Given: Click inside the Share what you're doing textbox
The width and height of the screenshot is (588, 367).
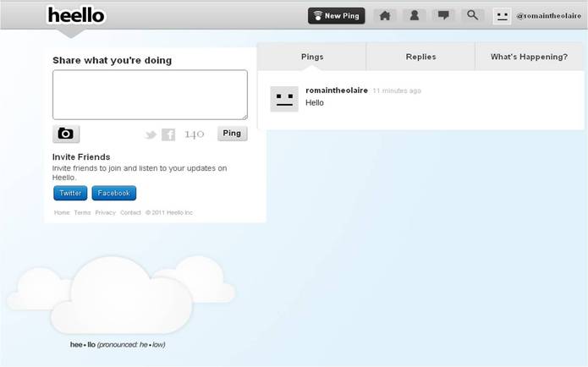Looking at the screenshot, I should pos(150,95).
